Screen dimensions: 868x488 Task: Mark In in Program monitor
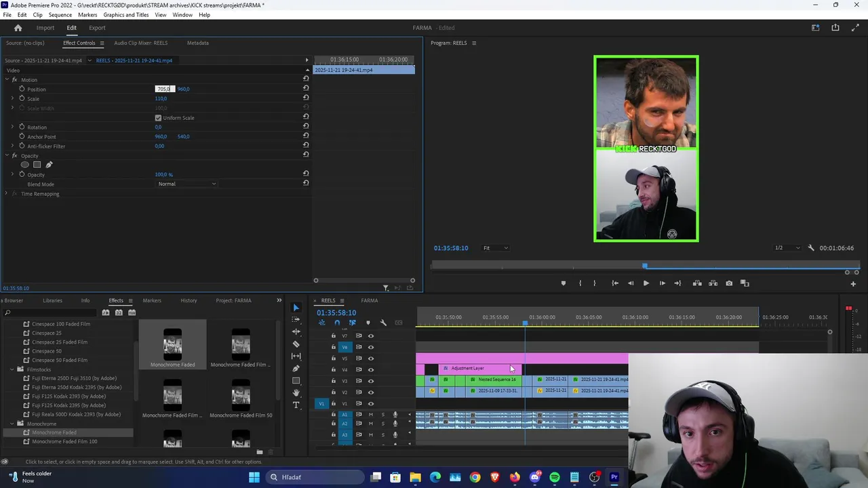(x=580, y=283)
